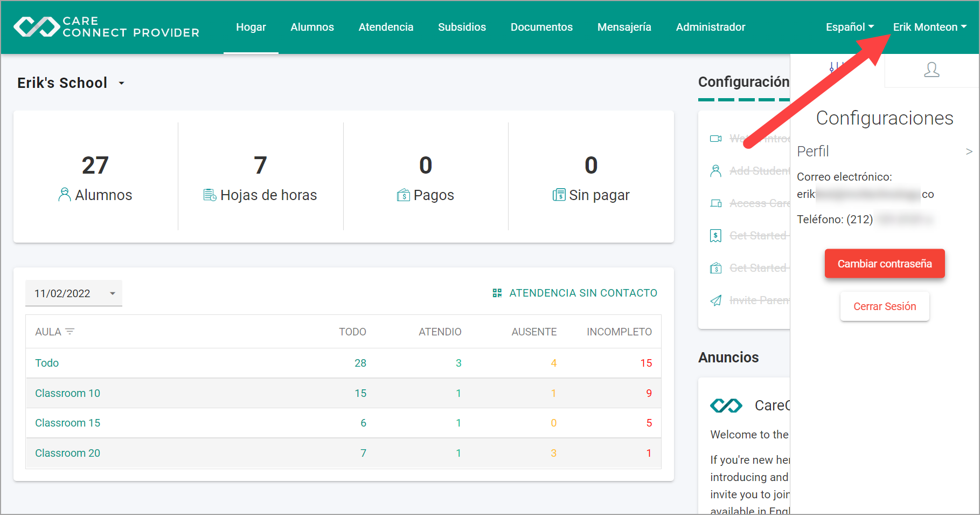Click the Sin pagar unpaid icon
Screen dimensions: 980x515
559,195
